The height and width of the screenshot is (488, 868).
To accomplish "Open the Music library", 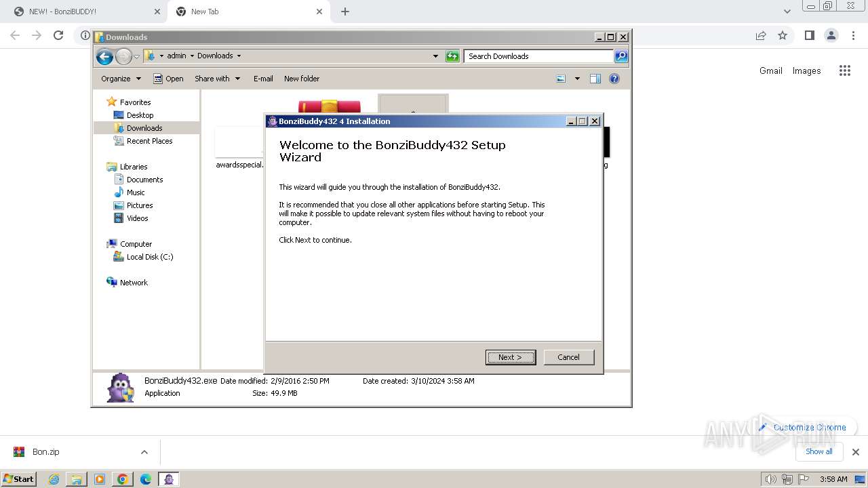I will [x=136, y=192].
